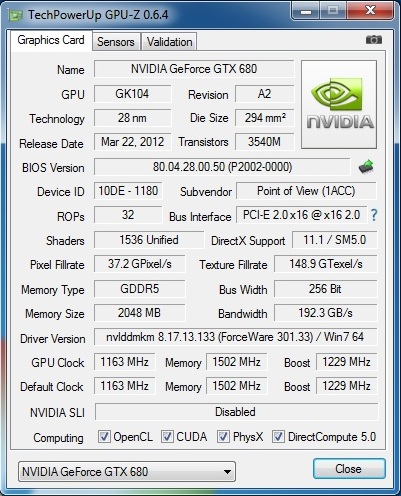
Task: Click the Technology field showing 28 nm
Action: (x=132, y=118)
